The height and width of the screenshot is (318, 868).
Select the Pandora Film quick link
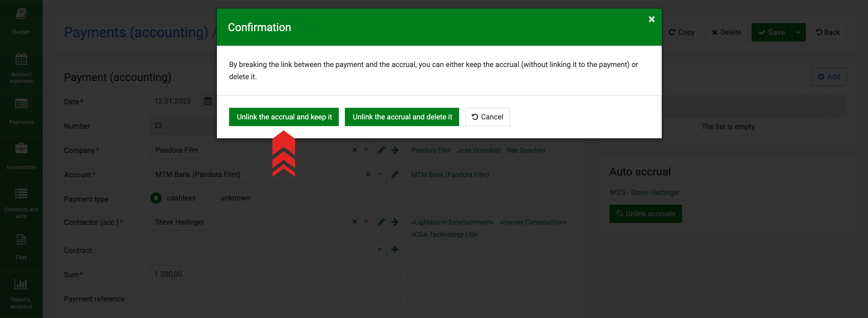point(430,150)
